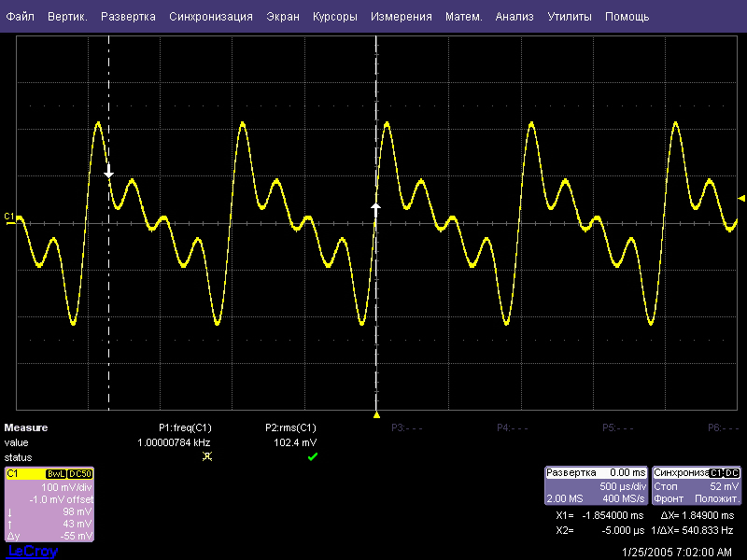This screenshot has width=747, height=560.
Task: Click the trigger level arrow on right edge
Action: [741, 198]
